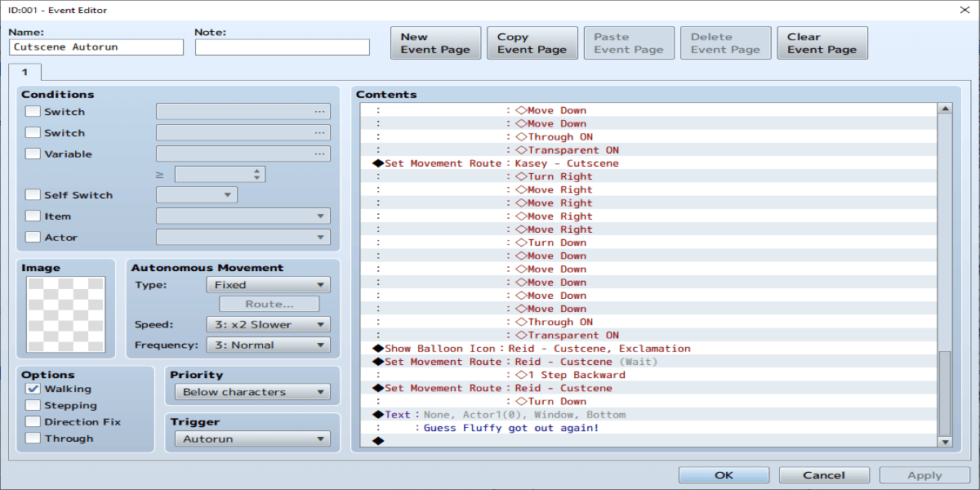Click the ellipsis icon for first Switch condition
The height and width of the screenshot is (490, 980).
click(319, 112)
